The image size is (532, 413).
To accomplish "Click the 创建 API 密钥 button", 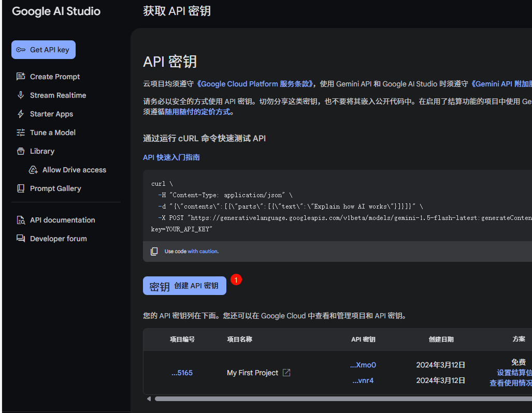I will (184, 286).
